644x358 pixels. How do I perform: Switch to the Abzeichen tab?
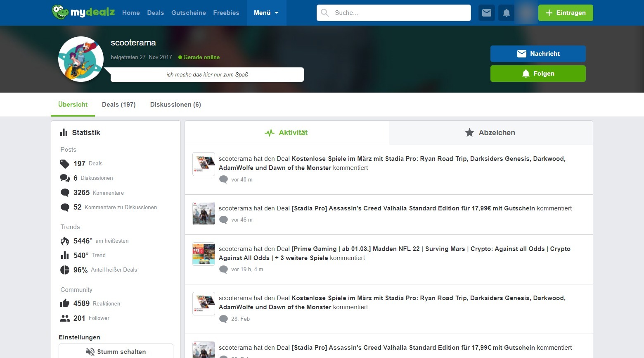[x=491, y=133]
